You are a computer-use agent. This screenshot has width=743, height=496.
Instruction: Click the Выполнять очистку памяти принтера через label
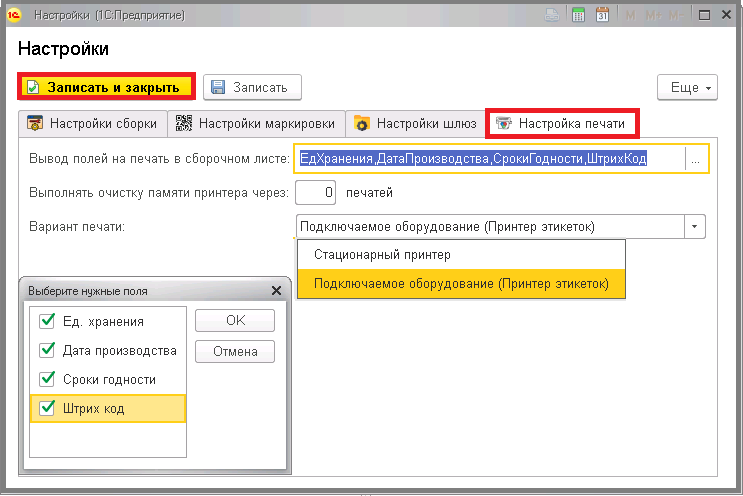(159, 192)
